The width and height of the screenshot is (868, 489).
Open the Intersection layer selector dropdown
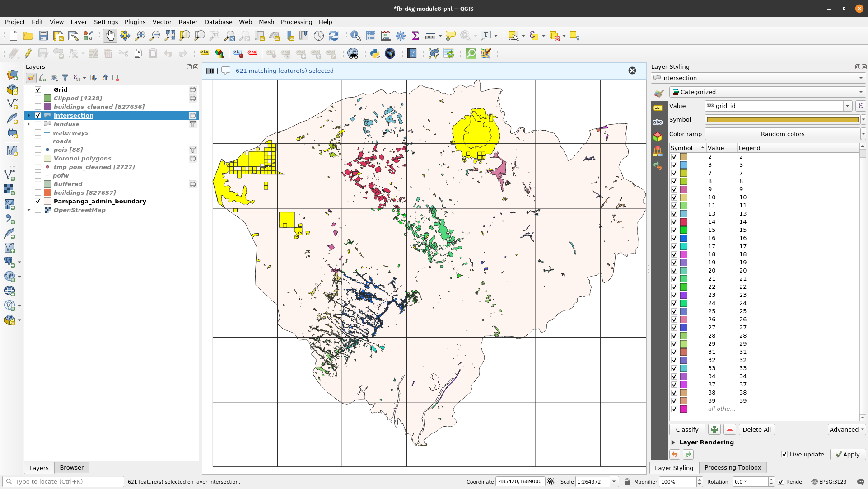[758, 78]
